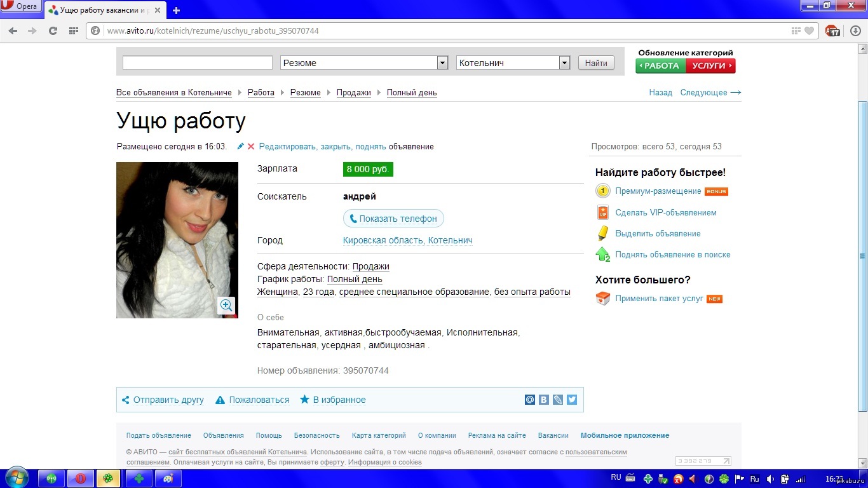Share via the Twitter icon

(x=572, y=400)
